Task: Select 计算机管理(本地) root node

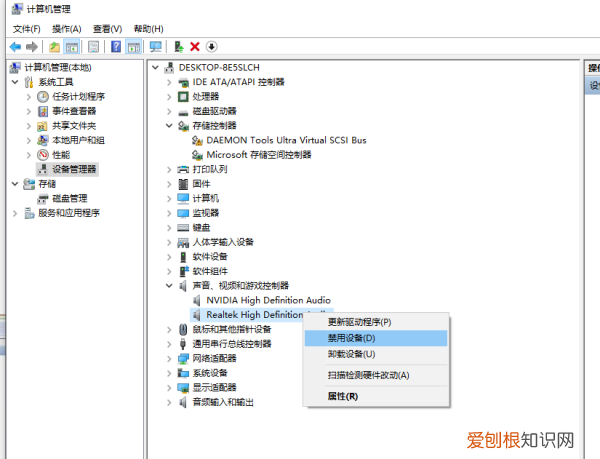Action: (58, 68)
